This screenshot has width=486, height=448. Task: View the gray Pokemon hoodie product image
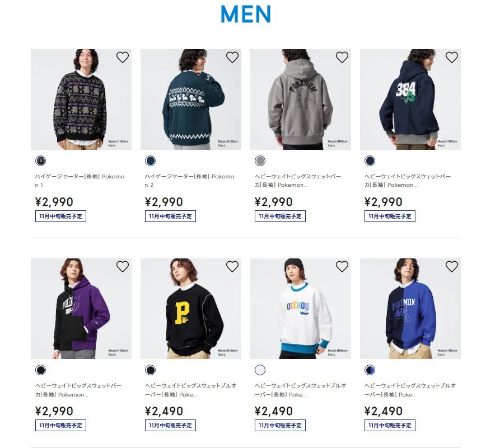tap(301, 100)
